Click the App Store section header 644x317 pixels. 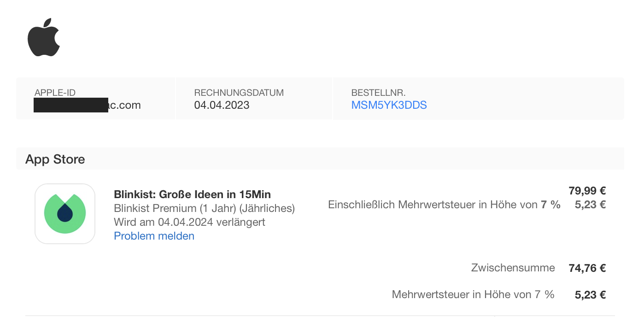click(x=55, y=159)
